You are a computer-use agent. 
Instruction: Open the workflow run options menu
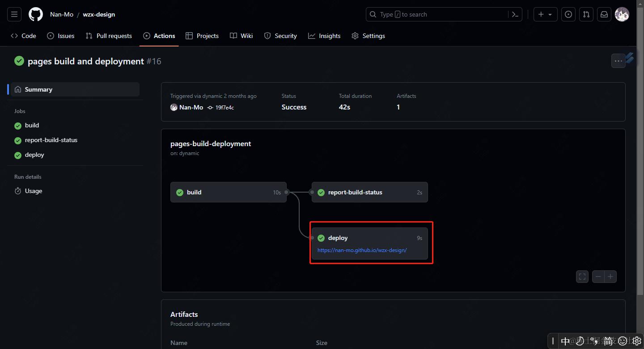(618, 61)
